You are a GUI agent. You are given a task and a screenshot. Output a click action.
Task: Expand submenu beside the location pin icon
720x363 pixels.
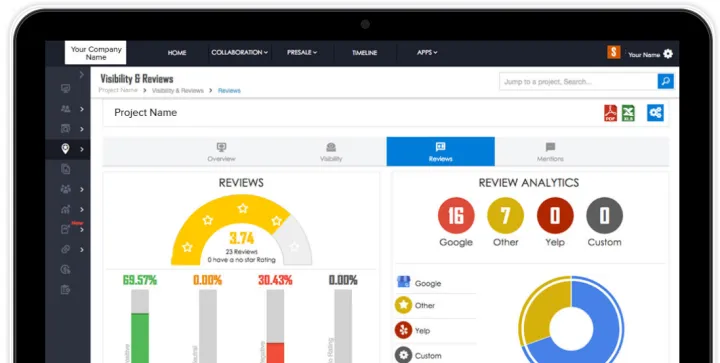[x=82, y=149]
